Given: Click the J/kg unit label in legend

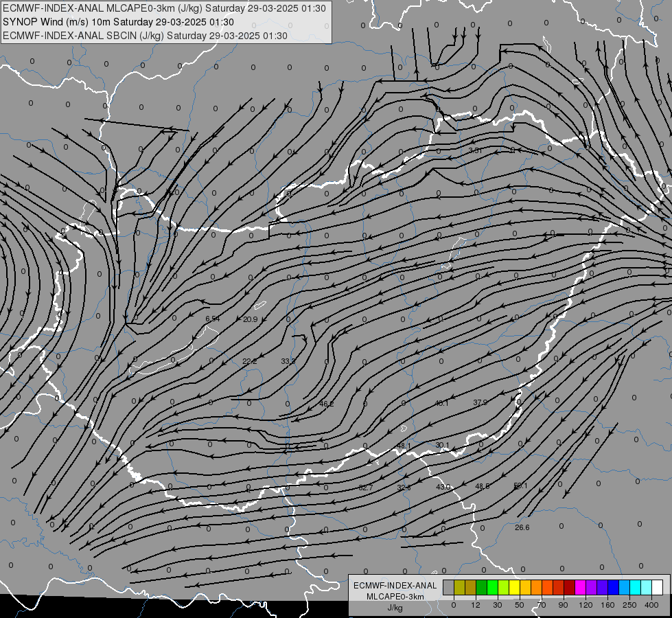Looking at the screenshot, I should tap(395, 608).
